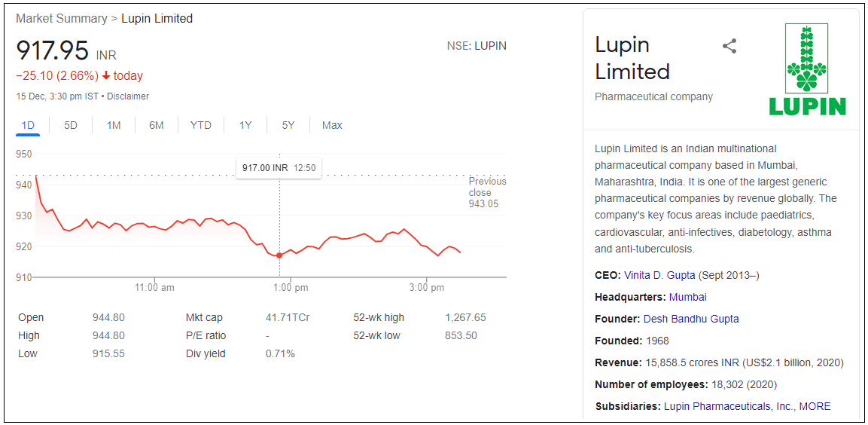This screenshot has width=868, height=425.
Task: Open the Disclaimer link
Action: (x=128, y=96)
